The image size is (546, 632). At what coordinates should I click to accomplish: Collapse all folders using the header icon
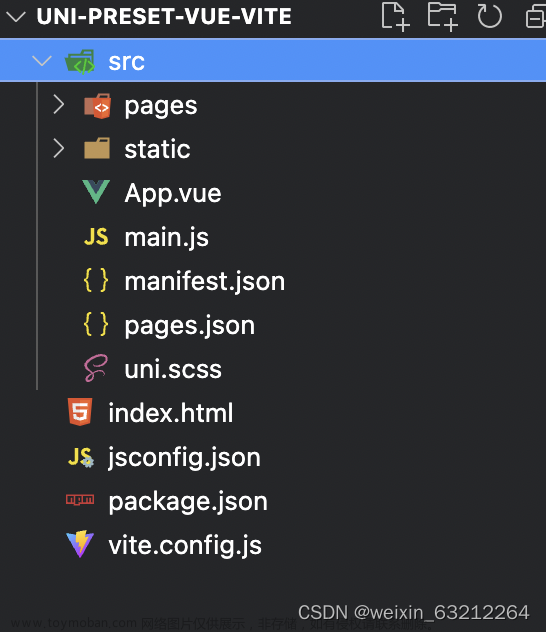pos(536,17)
